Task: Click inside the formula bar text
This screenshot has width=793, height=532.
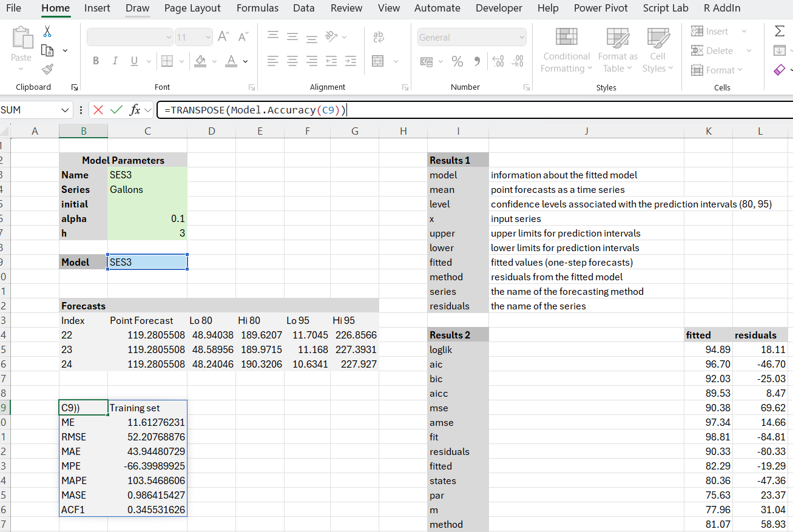Action: [x=255, y=110]
